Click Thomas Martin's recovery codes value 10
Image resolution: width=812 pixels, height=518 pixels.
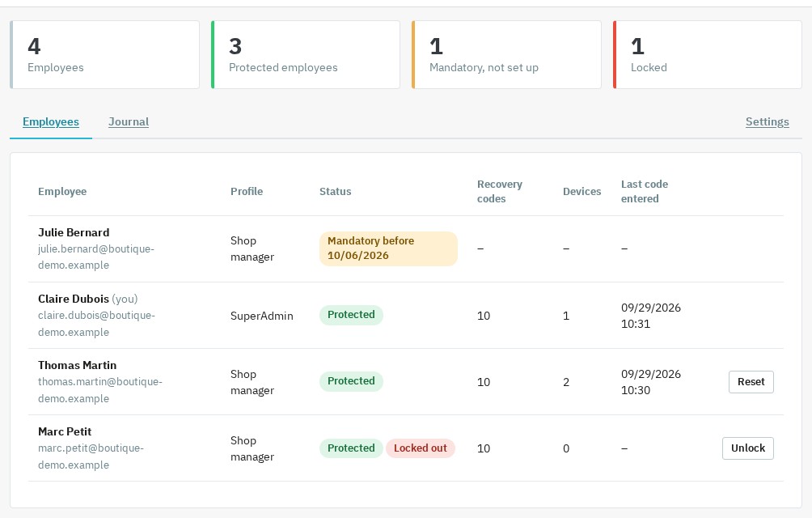coord(484,382)
